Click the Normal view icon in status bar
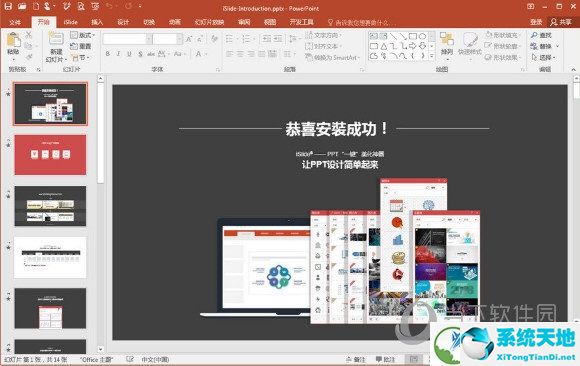The height and width of the screenshot is (366, 580). point(414,359)
